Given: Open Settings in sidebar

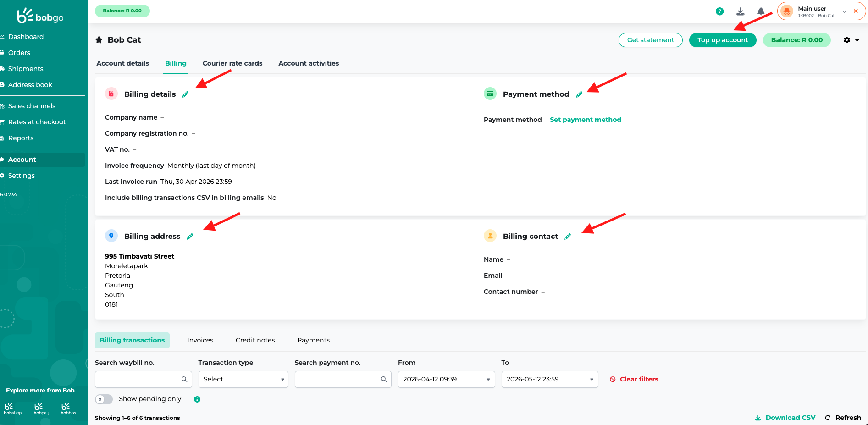Looking at the screenshot, I should (22, 176).
